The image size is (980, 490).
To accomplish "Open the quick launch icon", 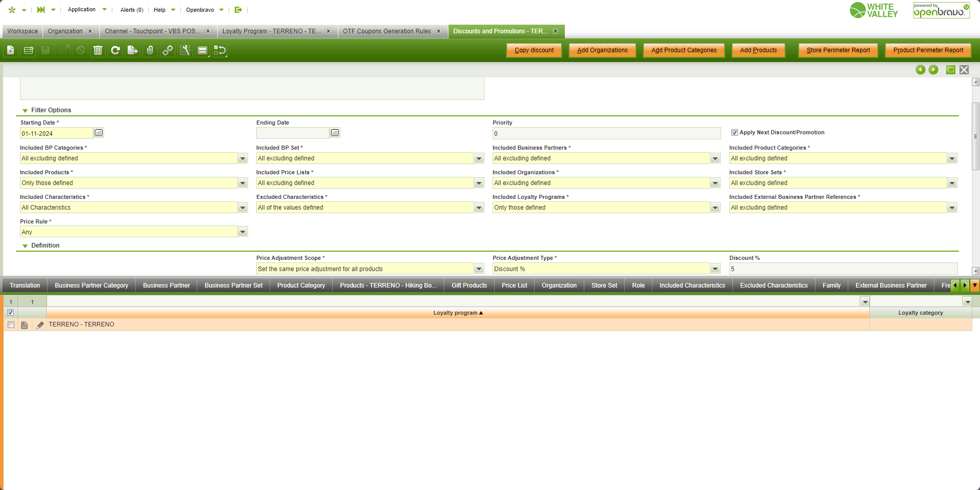I will [x=41, y=10].
